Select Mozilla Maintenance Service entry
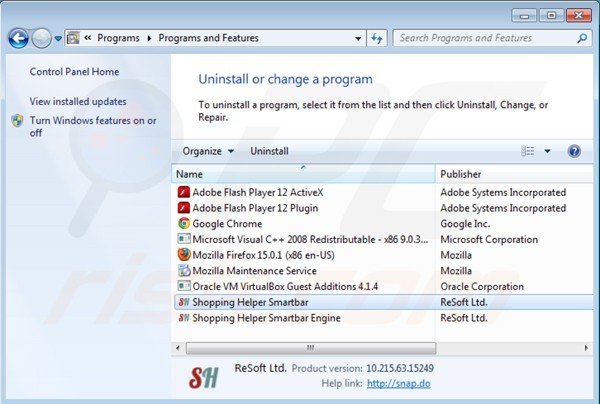 (254, 270)
